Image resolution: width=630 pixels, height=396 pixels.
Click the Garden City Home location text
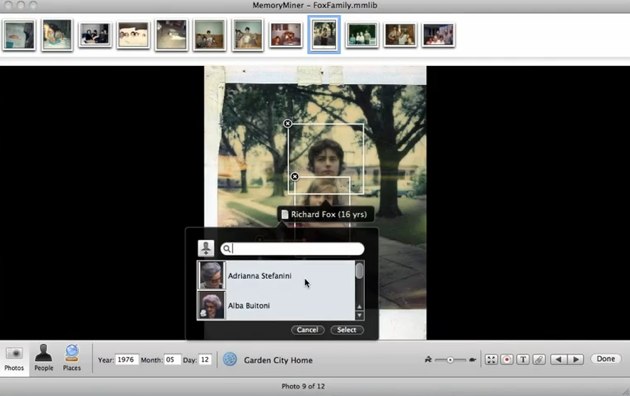(278, 360)
